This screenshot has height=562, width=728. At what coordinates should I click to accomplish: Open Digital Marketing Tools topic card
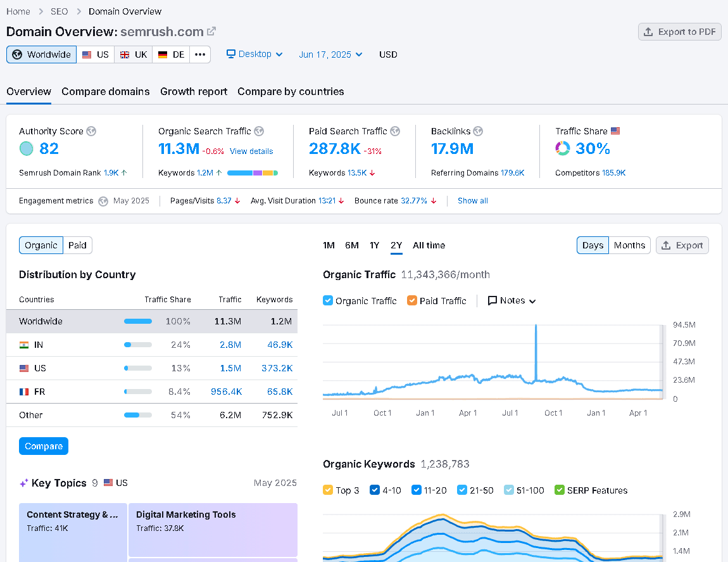coord(213,530)
